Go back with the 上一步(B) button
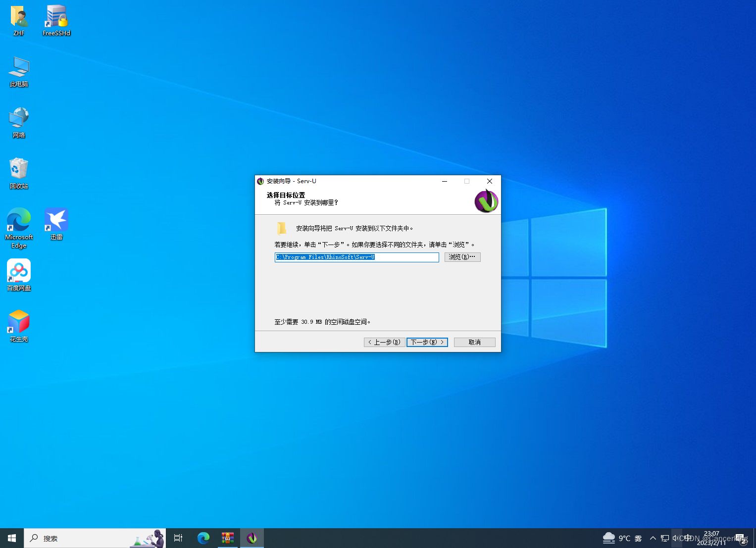 (384, 342)
